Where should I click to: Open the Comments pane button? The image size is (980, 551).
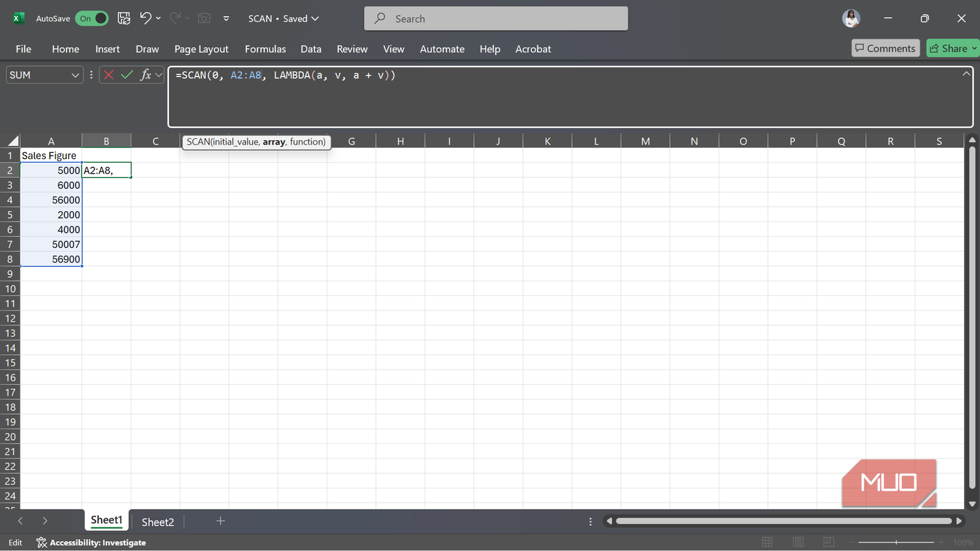point(885,48)
